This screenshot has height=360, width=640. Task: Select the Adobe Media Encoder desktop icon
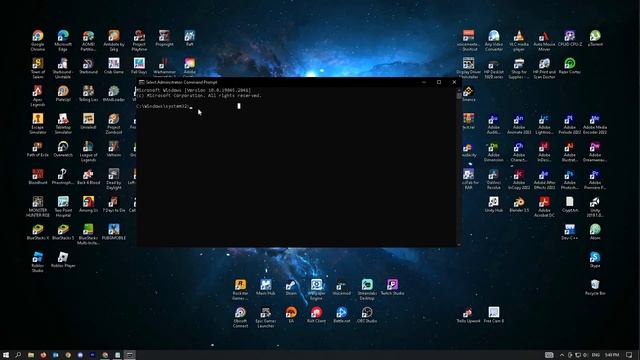pos(595,124)
